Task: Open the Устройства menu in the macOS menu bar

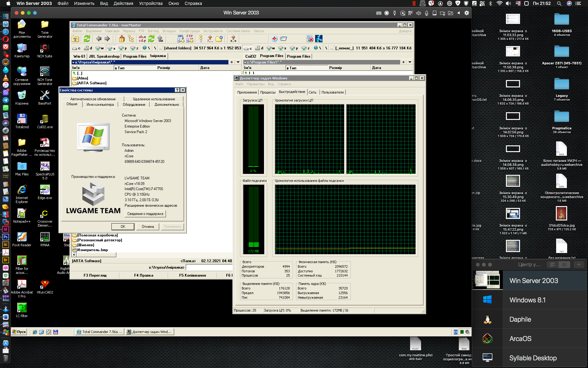Action: point(151,3)
